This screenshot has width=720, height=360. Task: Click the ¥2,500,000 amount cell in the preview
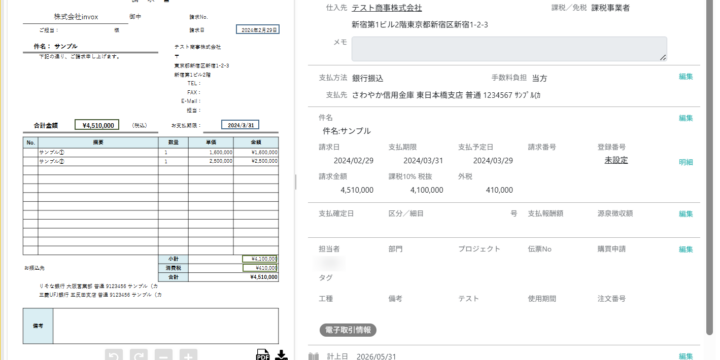pyautogui.click(x=256, y=162)
